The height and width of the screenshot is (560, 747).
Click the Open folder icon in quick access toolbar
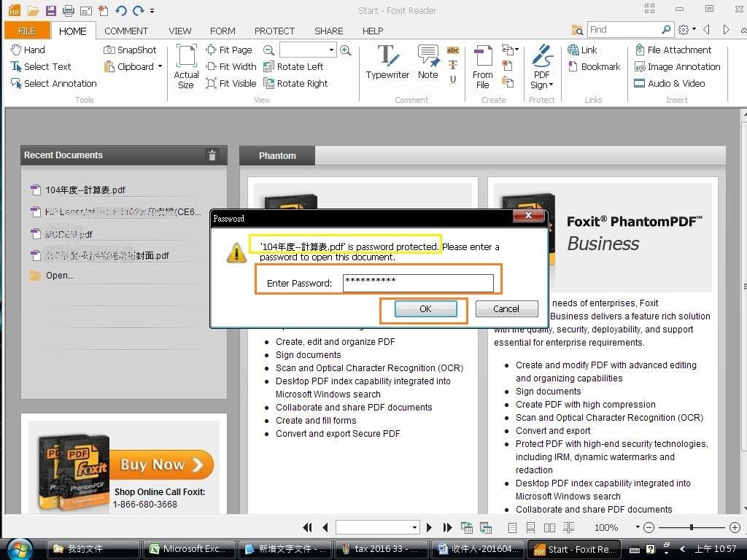pos(33,10)
